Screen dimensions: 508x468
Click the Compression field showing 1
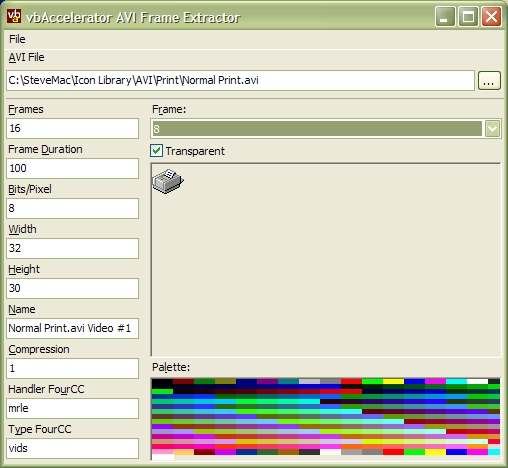[72, 368]
